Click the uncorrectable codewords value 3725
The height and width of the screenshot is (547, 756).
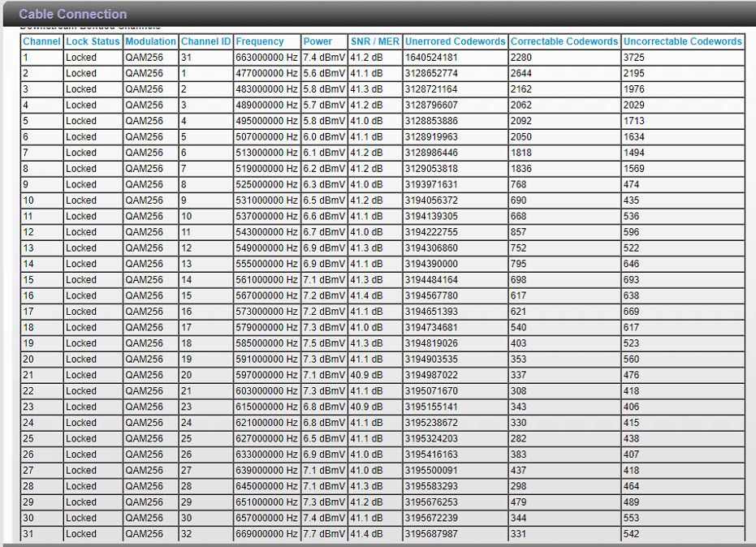(634, 58)
